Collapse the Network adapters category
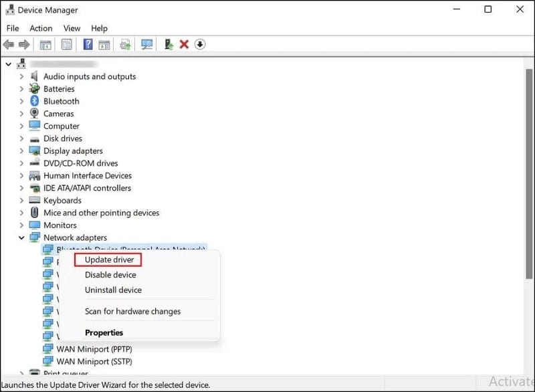The height and width of the screenshot is (392, 535). [x=21, y=237]
